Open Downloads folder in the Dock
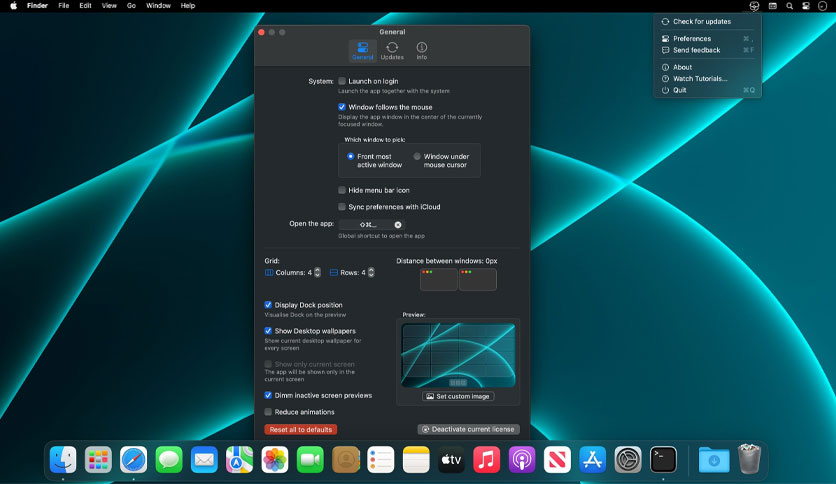Viewport: 836px width, 484px height. point(714,459)
